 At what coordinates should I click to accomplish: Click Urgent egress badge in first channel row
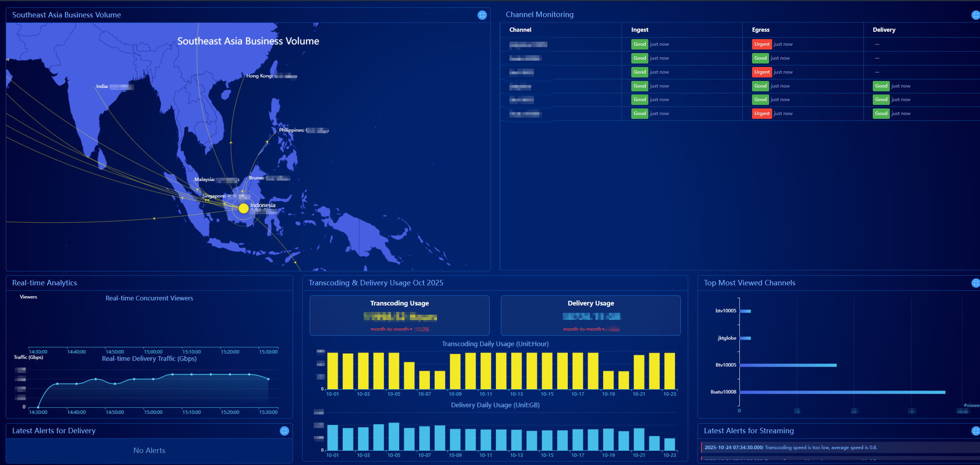[x=762, y=44]
